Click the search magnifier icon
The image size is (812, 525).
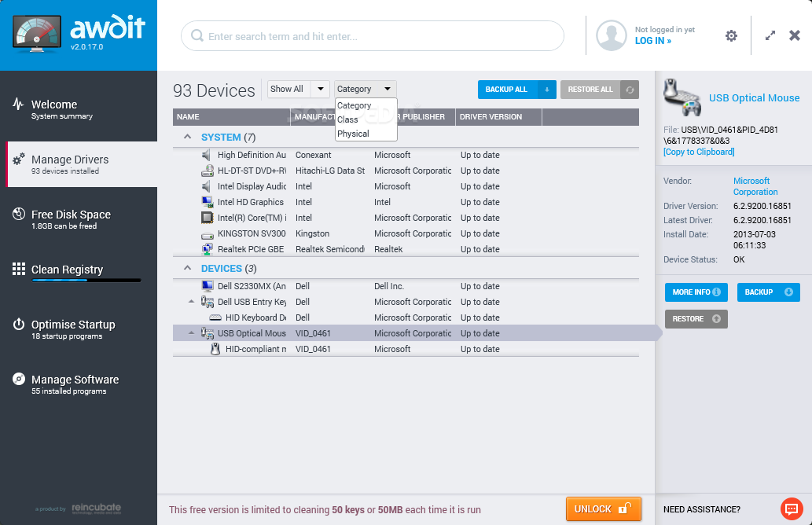197,35
